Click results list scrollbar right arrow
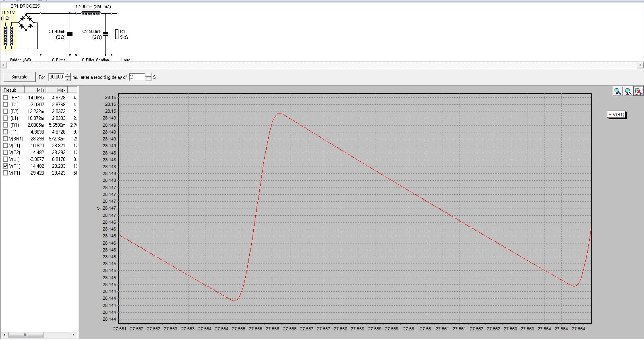The image size is (644, 340). pyautogui.click(x=73, y=335)
